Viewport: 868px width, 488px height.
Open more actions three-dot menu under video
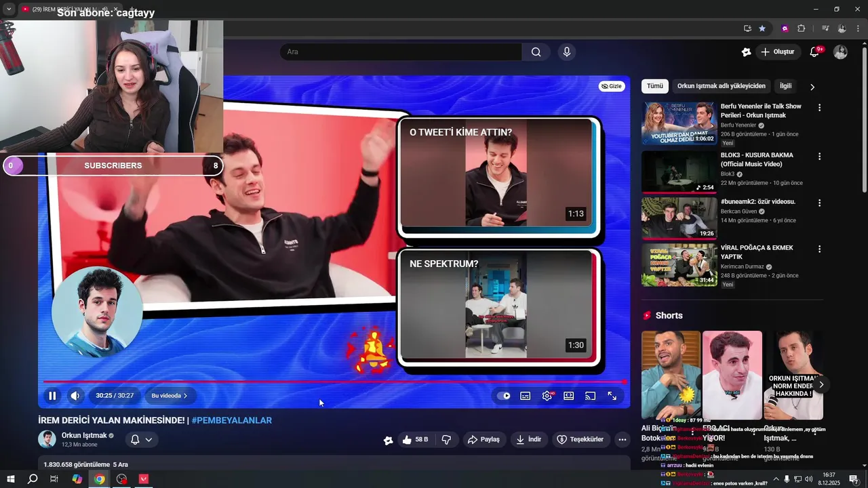622,440
